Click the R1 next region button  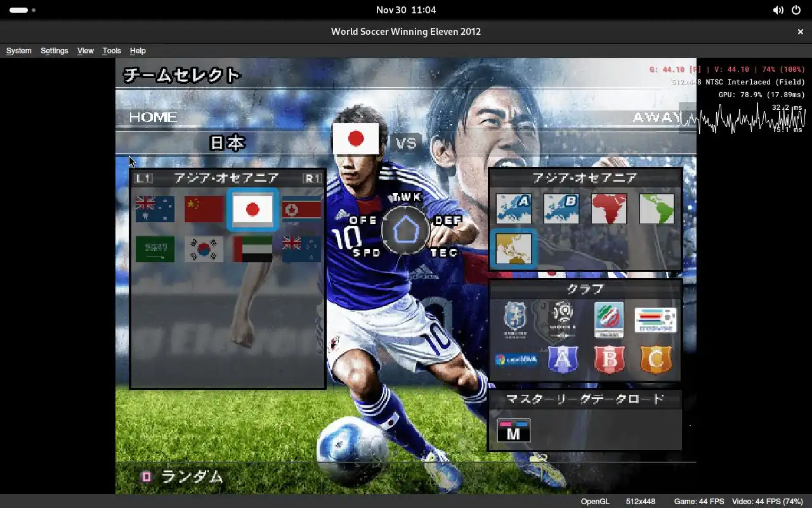[x=312, y=178]
